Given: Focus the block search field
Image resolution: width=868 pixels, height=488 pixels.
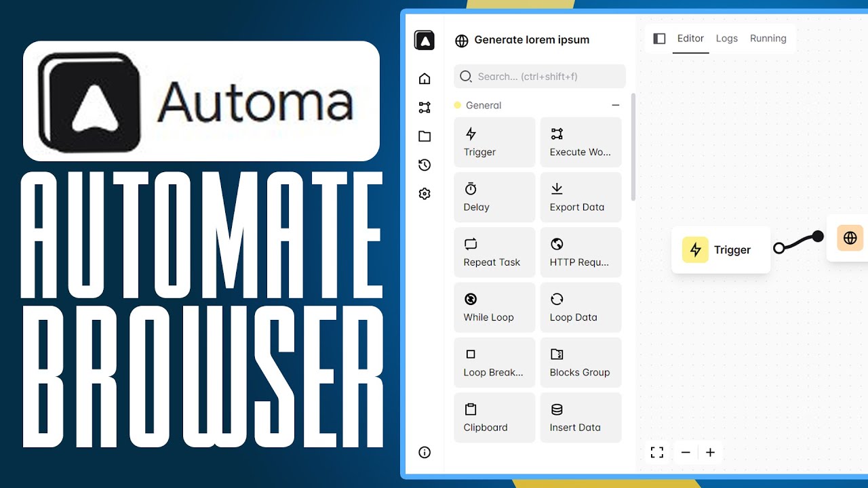Looking at the screenshot, I should click(x=540, y=77).
